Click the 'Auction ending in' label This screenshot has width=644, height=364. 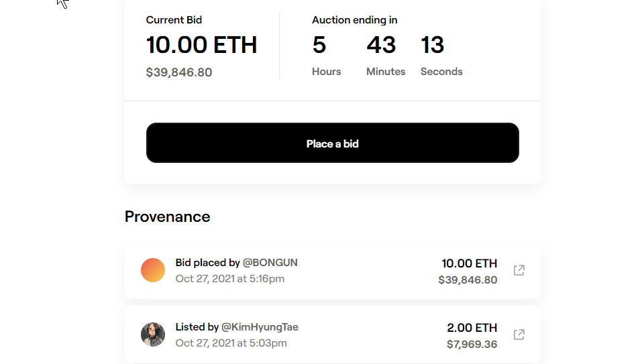tap(354, 20)
